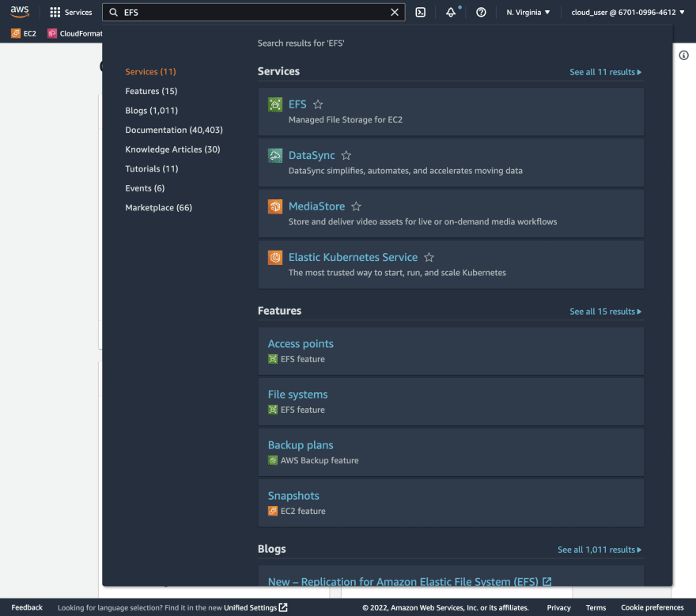Open the CloudShell terminal icon
Image resolution: width=696 pixels, height=616 pixels.
tap(420, 13)
